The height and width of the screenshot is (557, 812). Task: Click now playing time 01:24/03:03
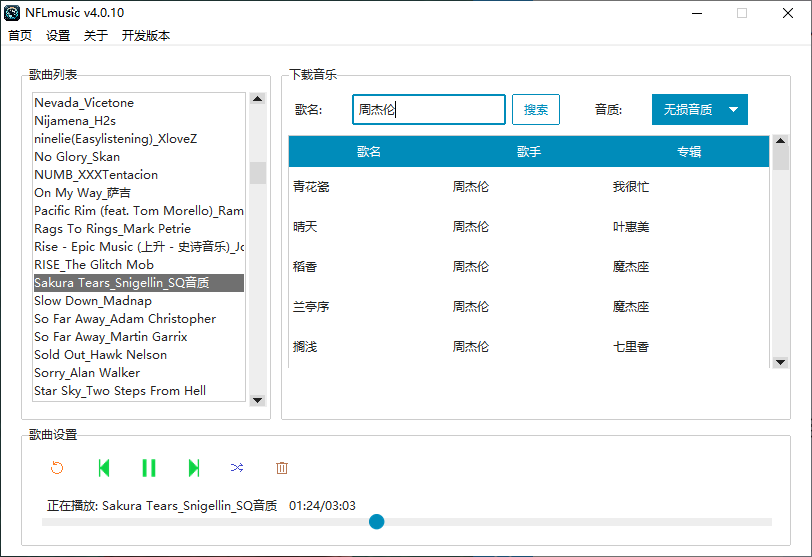coord(322,506)
